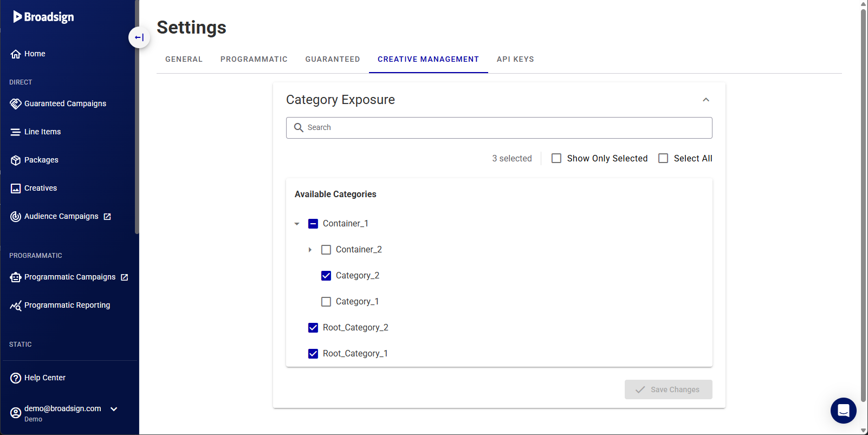The width and height of the screenshot is (868, 435).
Task: Expand the Container_2 tree node
Action: (310, 250)
